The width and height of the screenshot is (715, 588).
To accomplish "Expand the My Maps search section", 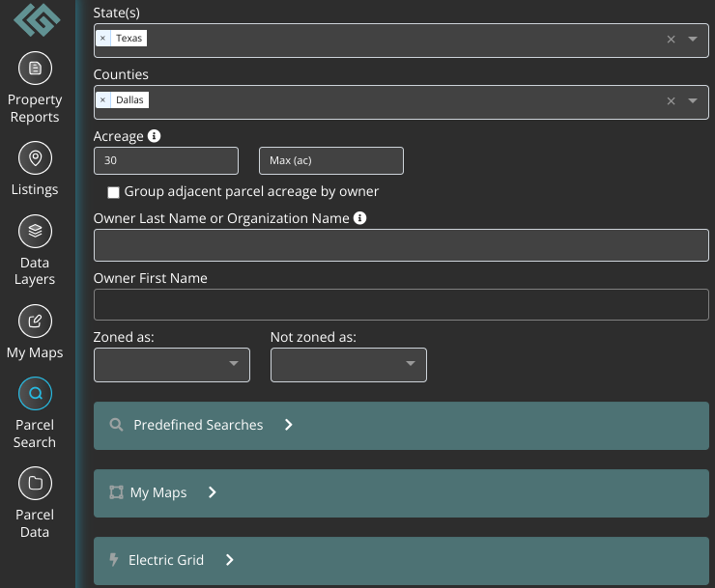I will pyautogui.click(x=401, y=493).
